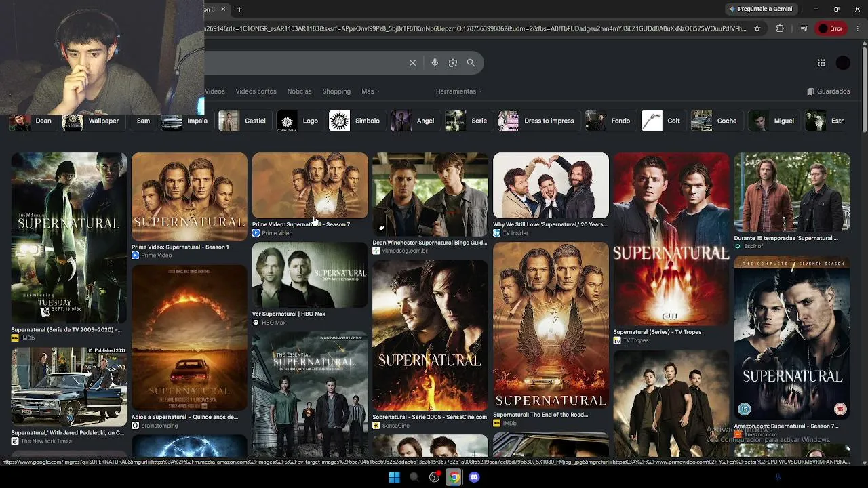
Task: Open Guardados saved items
Action: point(828,91)
